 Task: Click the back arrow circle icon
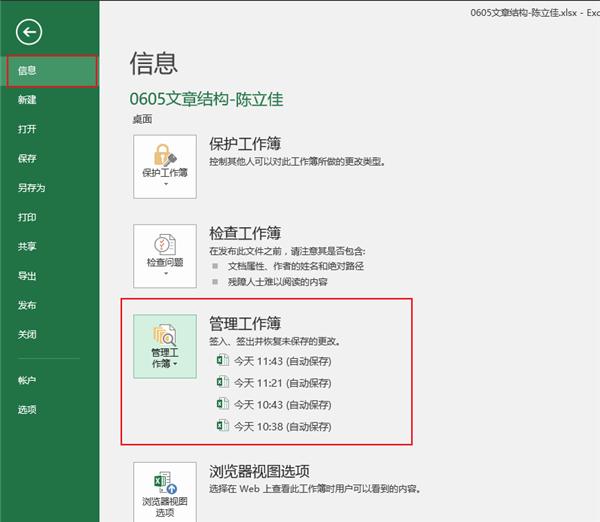[30, 33]
